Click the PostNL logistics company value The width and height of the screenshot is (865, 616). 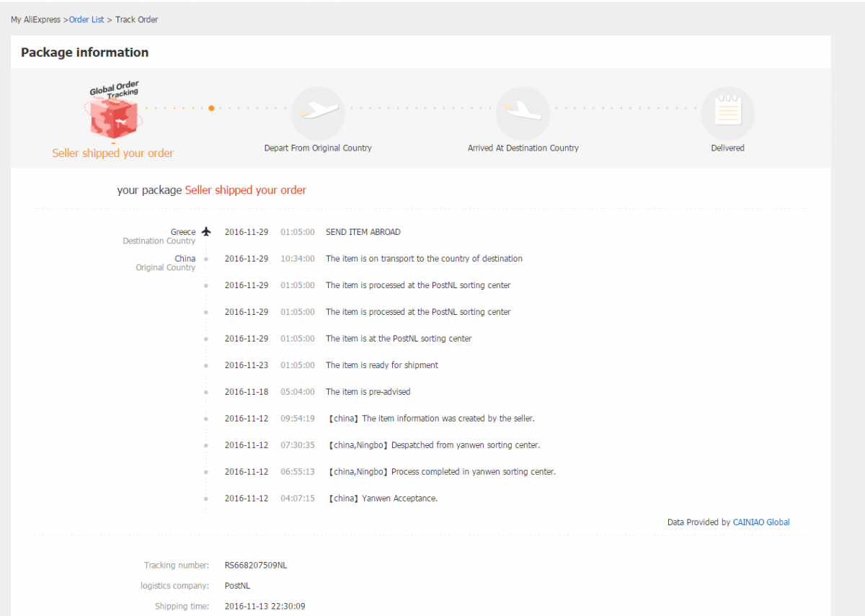point(238,586)
